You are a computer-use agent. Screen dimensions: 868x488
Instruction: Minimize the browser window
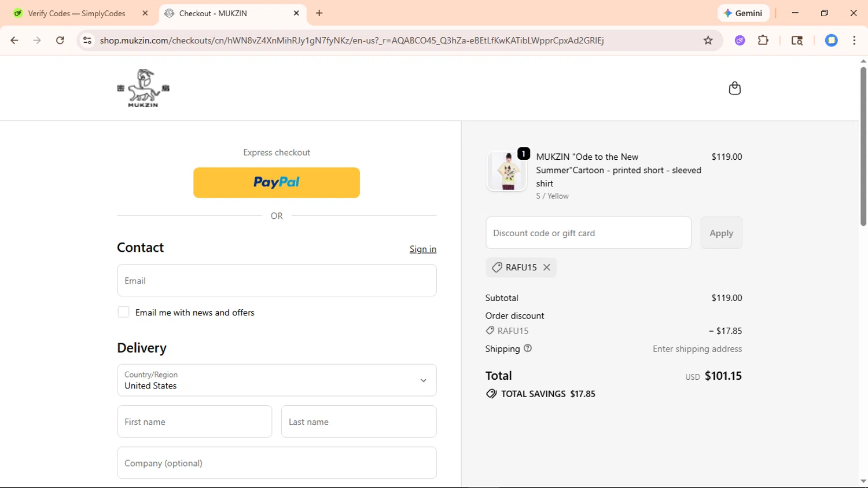click(795, 13)
